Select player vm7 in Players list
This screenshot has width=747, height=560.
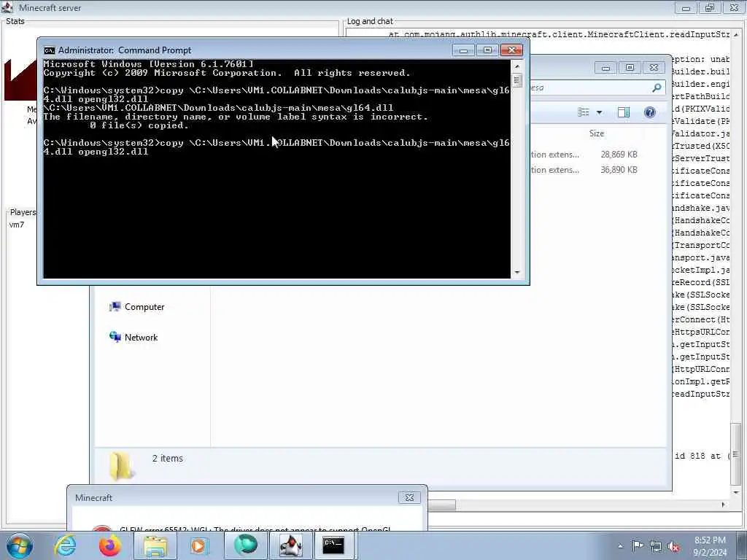point(17,225)
